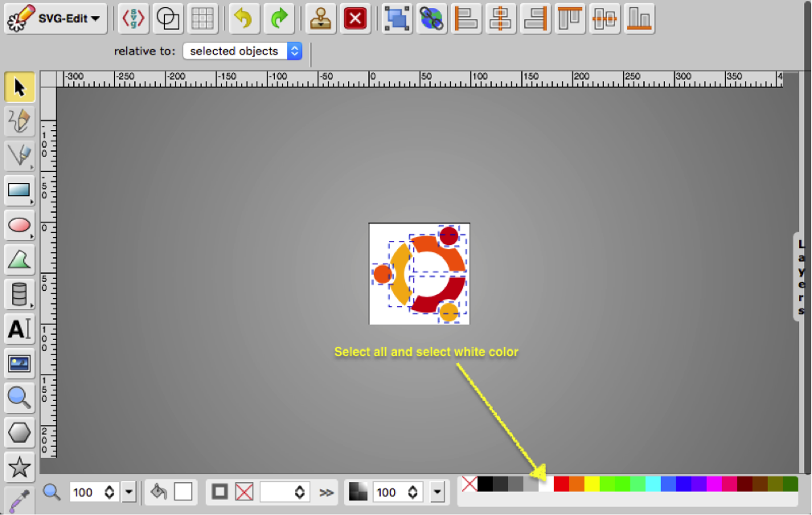Choose the Ellipse tool
The width and height of the screenshot is (812, 515).
pyautogui.click(x=19, y=226)
